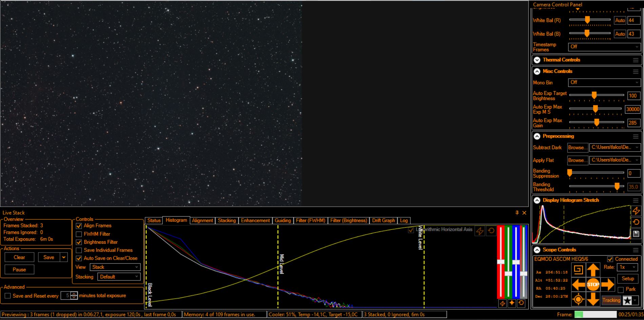
Task: Close the Live Stack panel
Action: point(524,213)
